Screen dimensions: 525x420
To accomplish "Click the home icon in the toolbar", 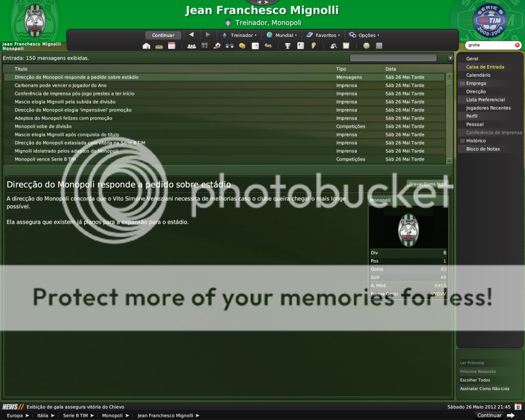I will tap(147, 46).
